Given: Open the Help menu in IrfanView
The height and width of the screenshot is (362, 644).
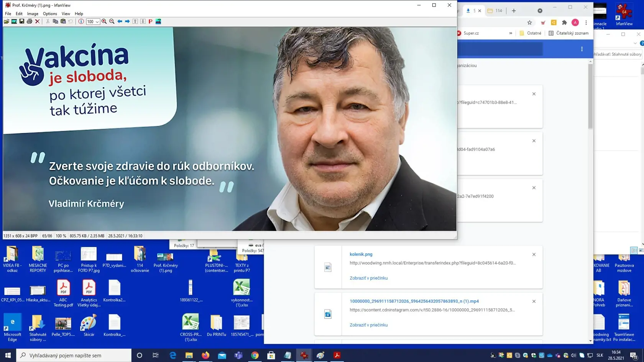Looking at the screenshot, I should 79,14.
